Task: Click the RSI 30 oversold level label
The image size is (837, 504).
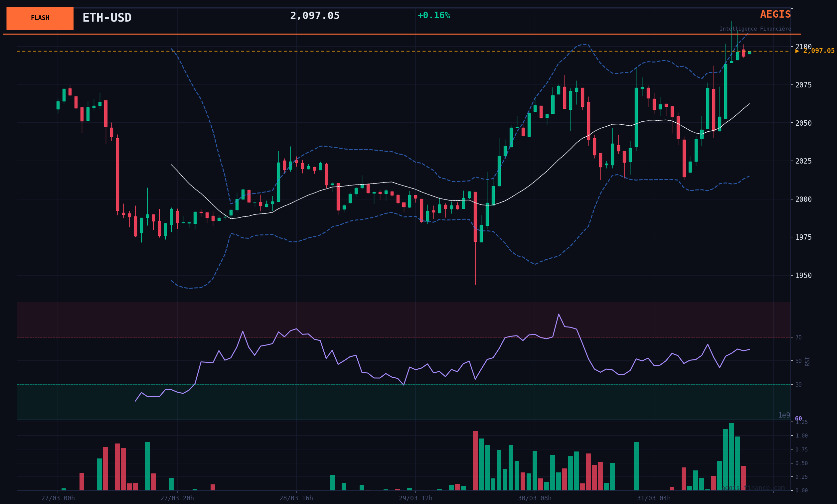Action: click(798, 385)
